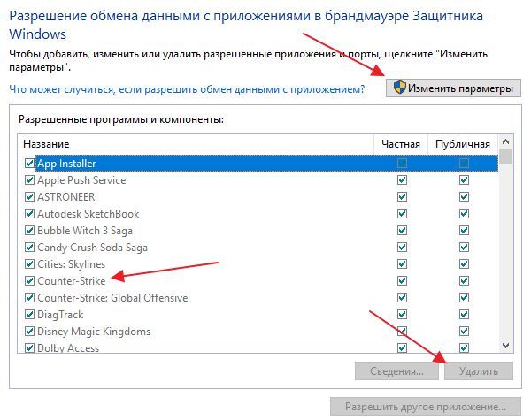Toggle Частная checkbox for Autodesk SketchBook
The width and height of the screenshot is (531, 420).
pyautogui.click(x=402, y=214)
